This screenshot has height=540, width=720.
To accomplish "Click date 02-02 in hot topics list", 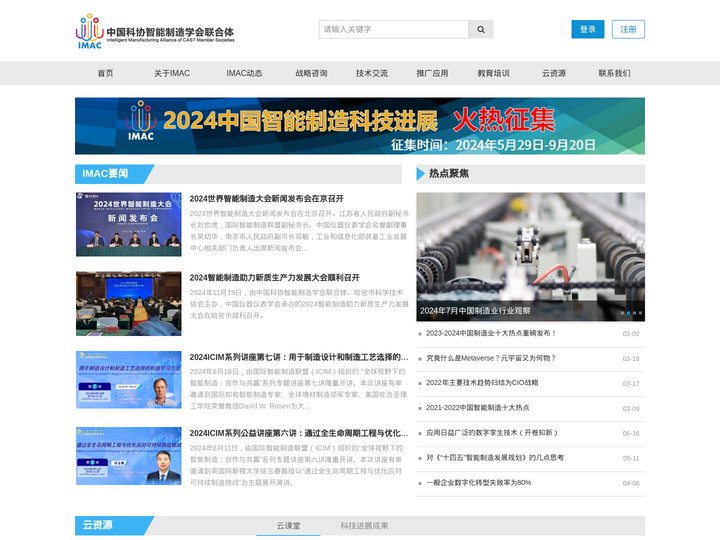I will [631, 334].
